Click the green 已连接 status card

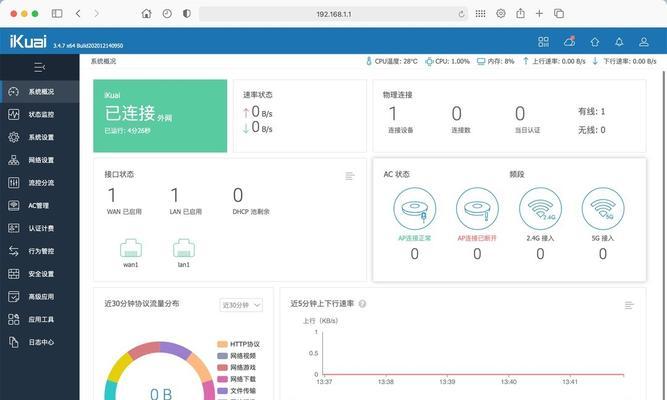160,116
